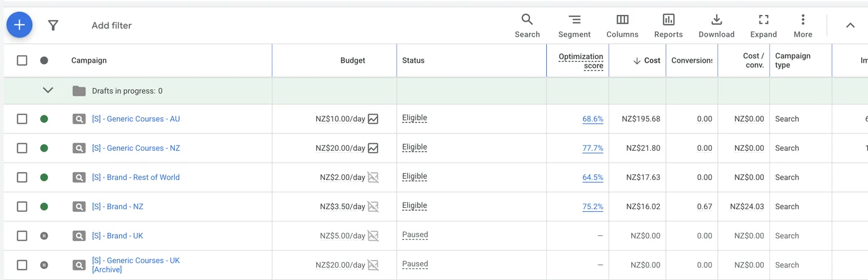
Task: Click budget icon for Generic Courses - UK [Archive]
Action: [x=373, y=264]
